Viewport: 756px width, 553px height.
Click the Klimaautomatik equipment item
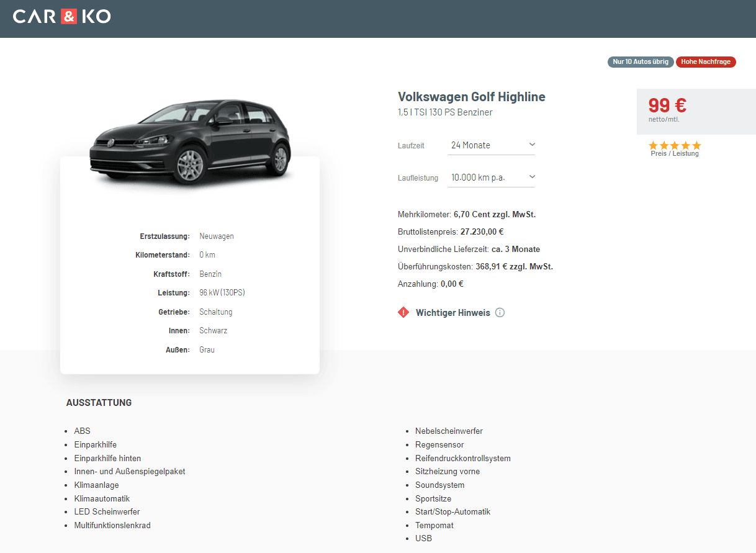(x=102, y=499)
